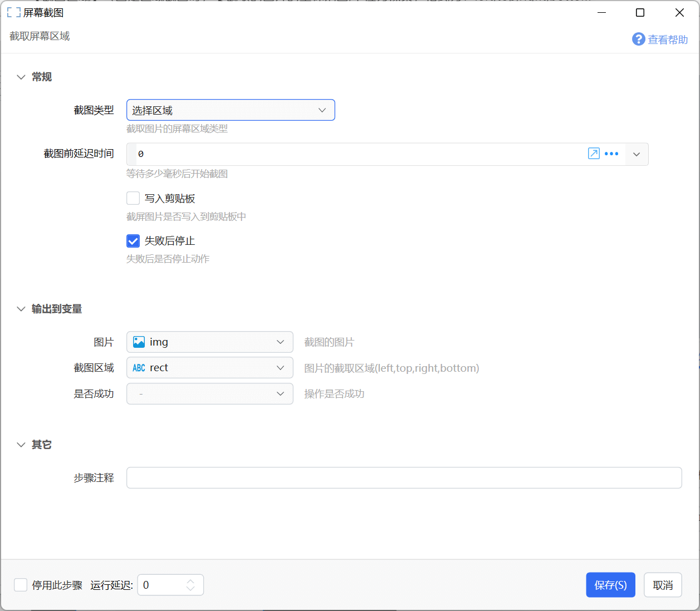This screenshot has height=611, width=700.
Task: Uncheck the 失败后停止 checkbox
Action: pos(133,241)
